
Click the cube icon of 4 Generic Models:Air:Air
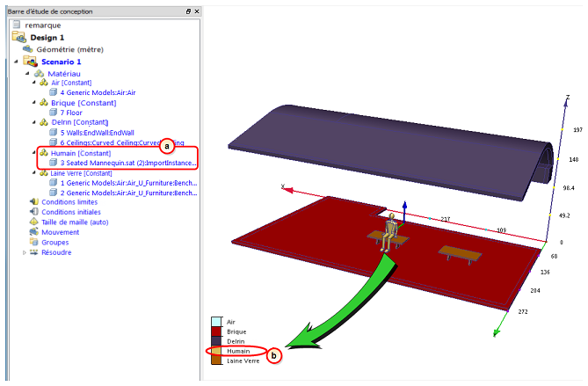point(54,92)
